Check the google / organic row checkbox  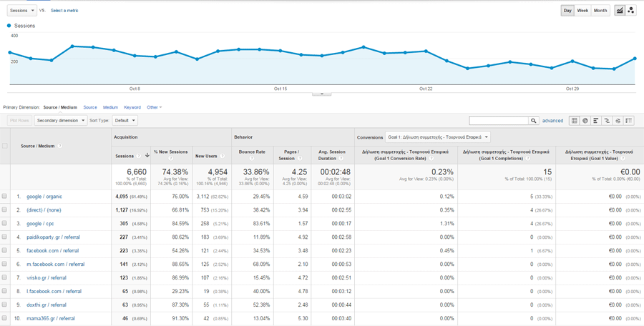(4, 197)
